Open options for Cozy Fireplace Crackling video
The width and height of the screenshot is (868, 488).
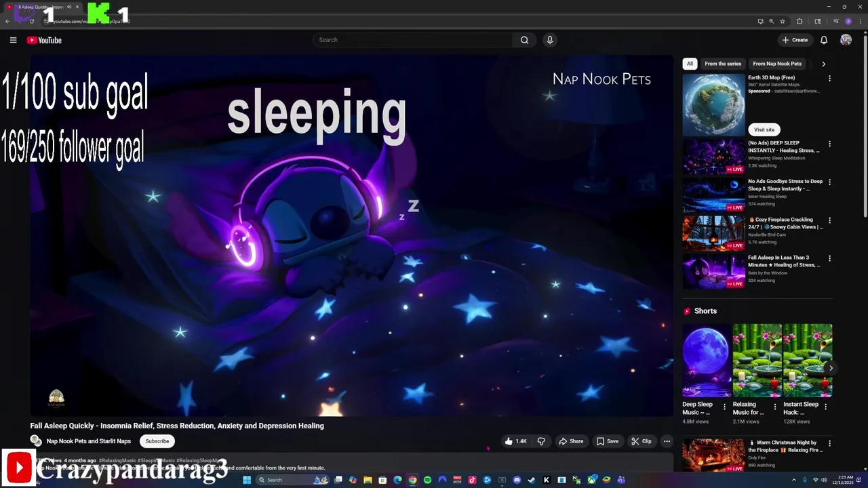click(x=829, y=221)
